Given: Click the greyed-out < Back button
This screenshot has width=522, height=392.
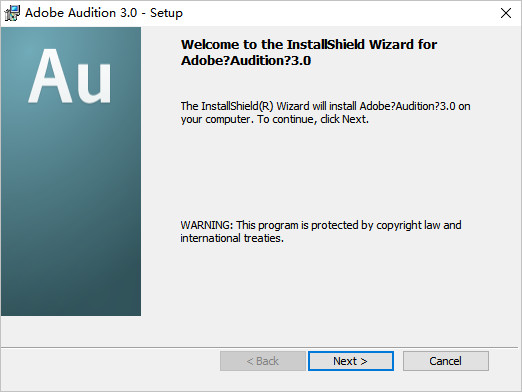Looking at the screenshot, I should click(x=263, y=361).
